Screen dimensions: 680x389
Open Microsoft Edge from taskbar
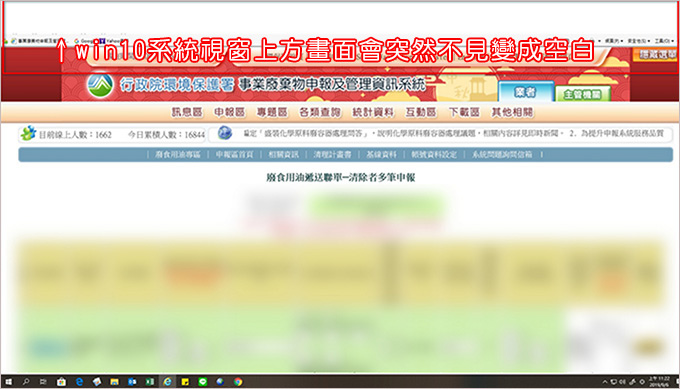point(79,382)
